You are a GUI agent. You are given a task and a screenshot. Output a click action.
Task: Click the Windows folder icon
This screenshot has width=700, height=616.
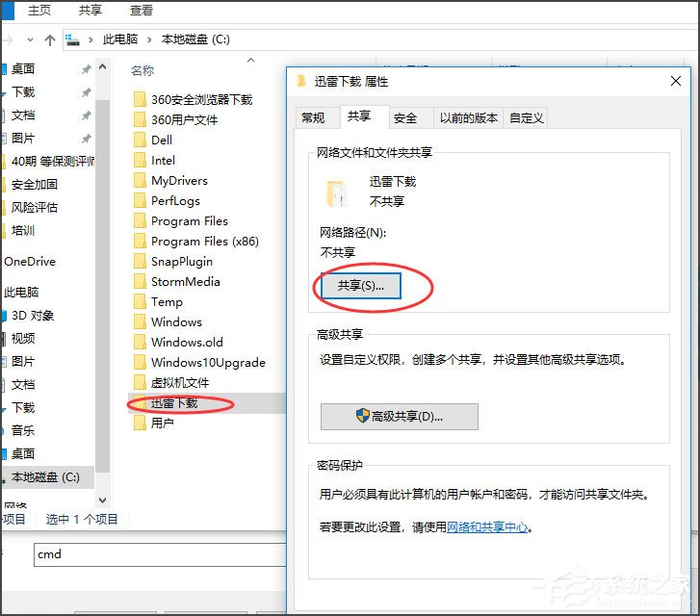point(140,321)
